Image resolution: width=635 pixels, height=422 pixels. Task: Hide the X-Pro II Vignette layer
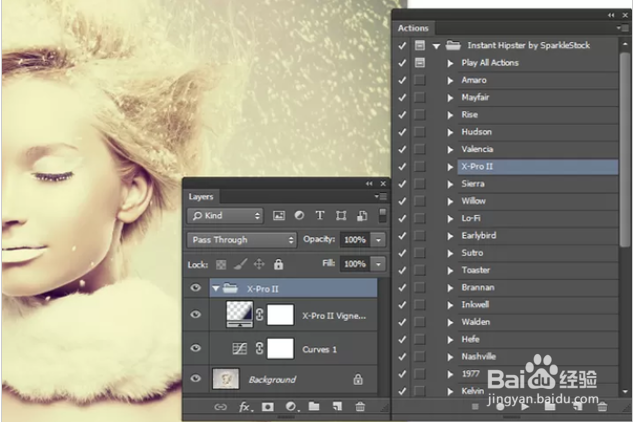pyautogui.click(x=196, y=314)
